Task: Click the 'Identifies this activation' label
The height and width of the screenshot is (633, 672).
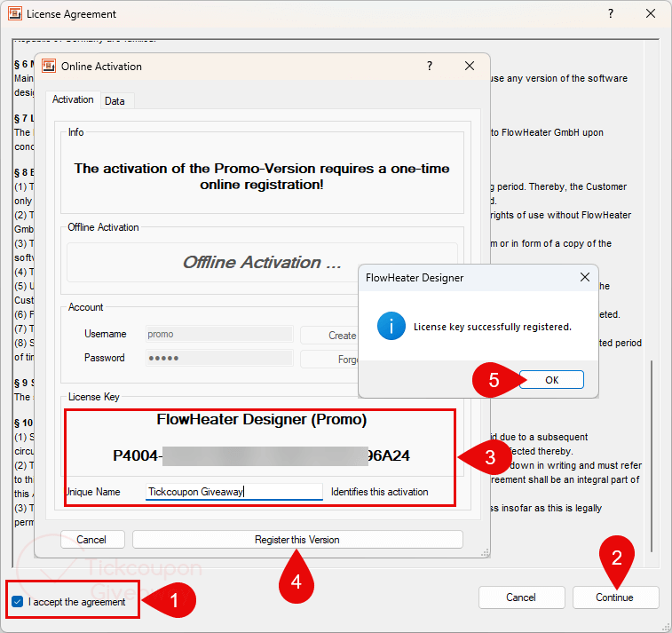Action: pos(379,492)
